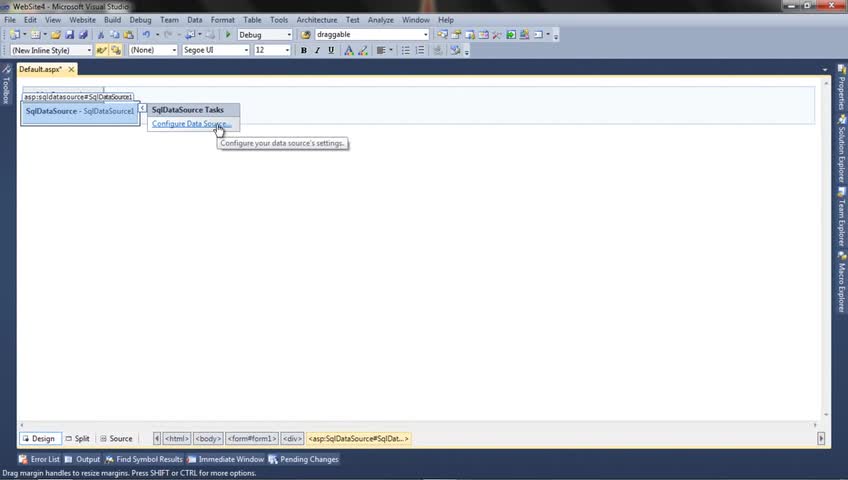The width and height of the screenshot is (848, 480).
Task: Switch to Source view
Action: (x=116, y=438)
